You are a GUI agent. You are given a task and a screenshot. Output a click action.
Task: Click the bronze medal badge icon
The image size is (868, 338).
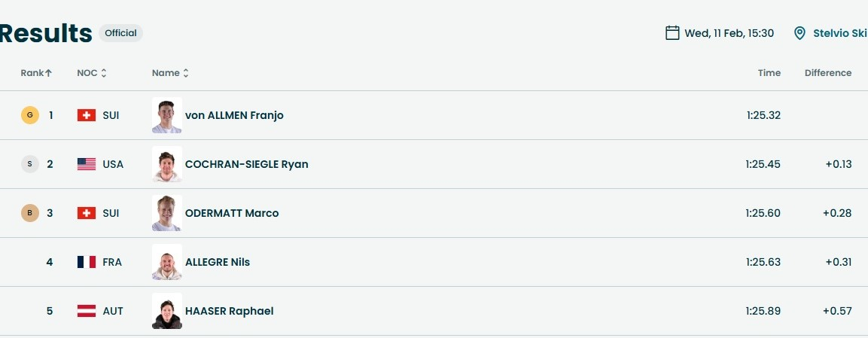point(29,213)
